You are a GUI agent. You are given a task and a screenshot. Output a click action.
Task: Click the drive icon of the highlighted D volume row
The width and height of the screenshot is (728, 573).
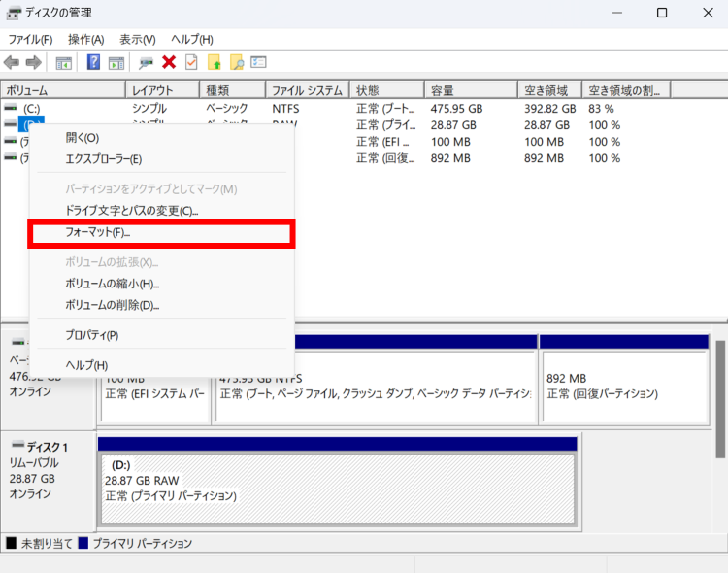click(11, 124)
